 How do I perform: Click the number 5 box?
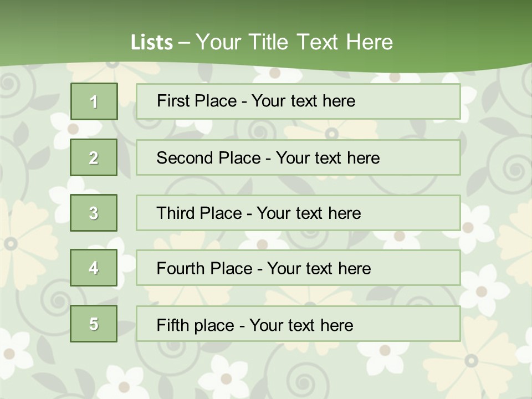(94, 324)
